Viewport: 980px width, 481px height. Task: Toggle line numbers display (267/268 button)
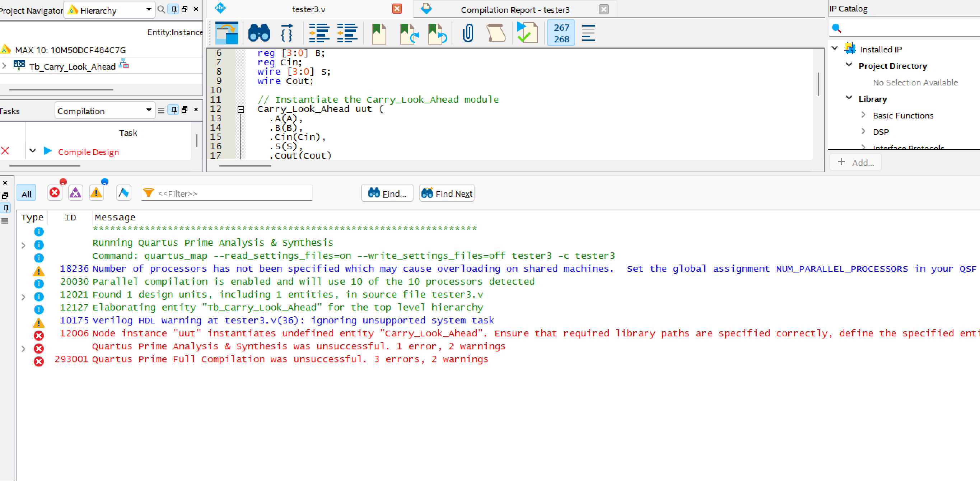click(561, 33)
